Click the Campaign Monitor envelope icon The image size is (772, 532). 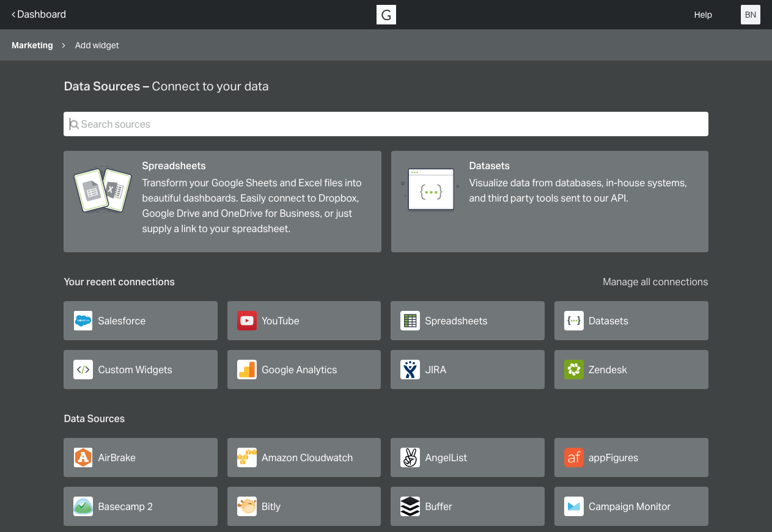574,506
